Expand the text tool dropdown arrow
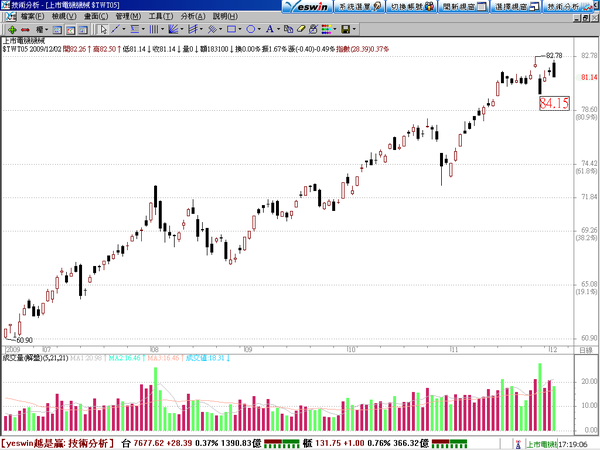Screen dimensions: 600x450 click(278, 29)
